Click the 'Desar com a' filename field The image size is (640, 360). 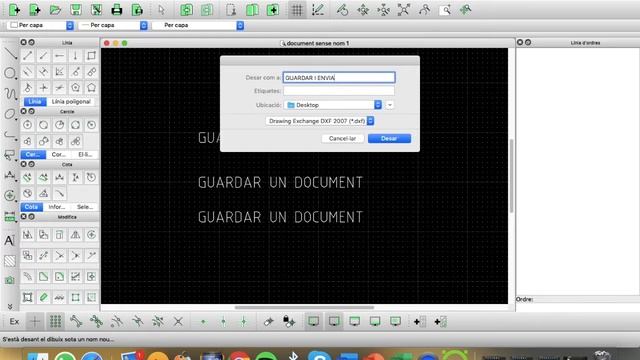[339, 78]
